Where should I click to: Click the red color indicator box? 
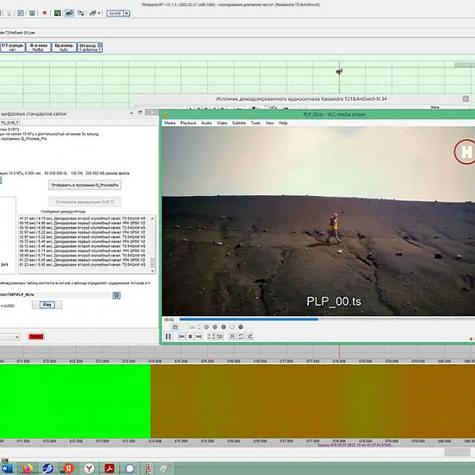point(36,337)
